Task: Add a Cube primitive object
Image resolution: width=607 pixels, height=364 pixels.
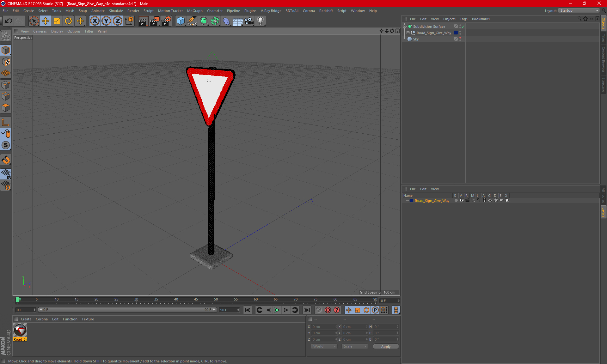Action: click(181, 21)
